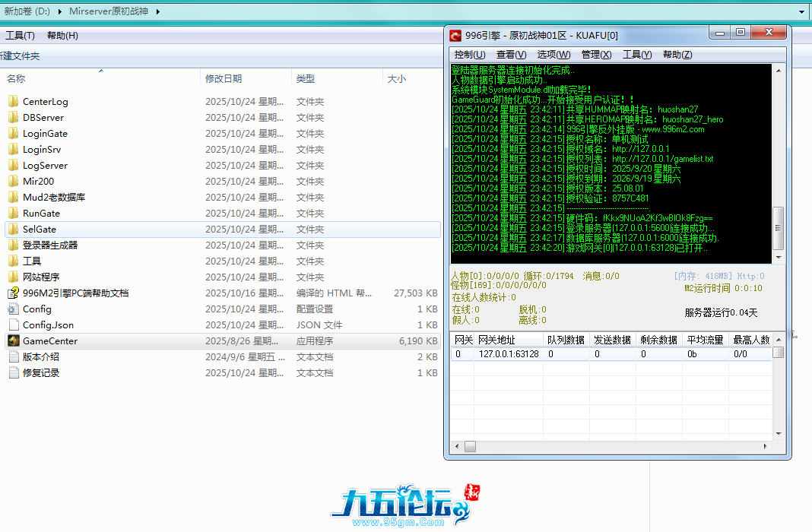Viewport: 812px width, 532px height.
Task: Expand the breadcrumb arrow before Mirserver原初战神
Action: point(59,12)
